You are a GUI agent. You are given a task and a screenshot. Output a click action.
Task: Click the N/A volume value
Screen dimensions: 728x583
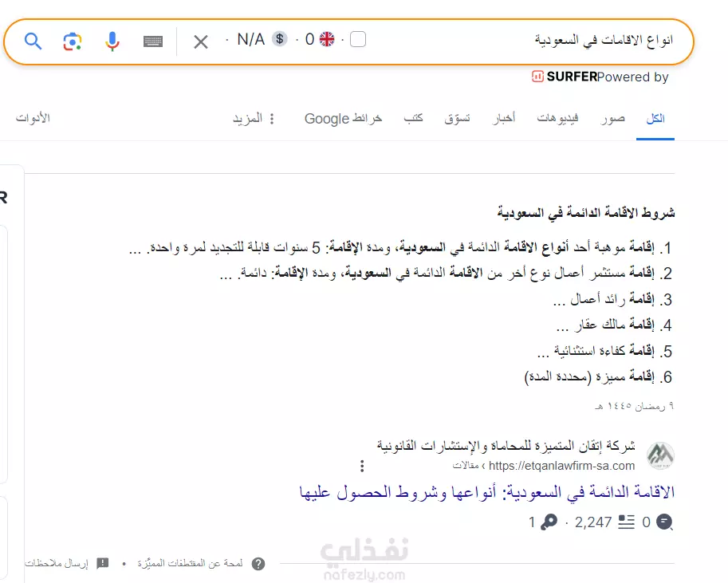click(250, 40)
